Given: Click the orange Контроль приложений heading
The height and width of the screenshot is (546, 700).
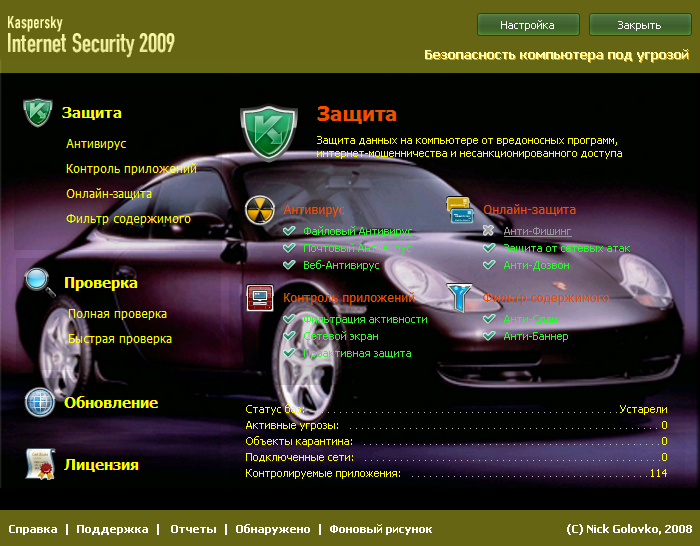Looking at the screenshot, I should click(349, 298).
